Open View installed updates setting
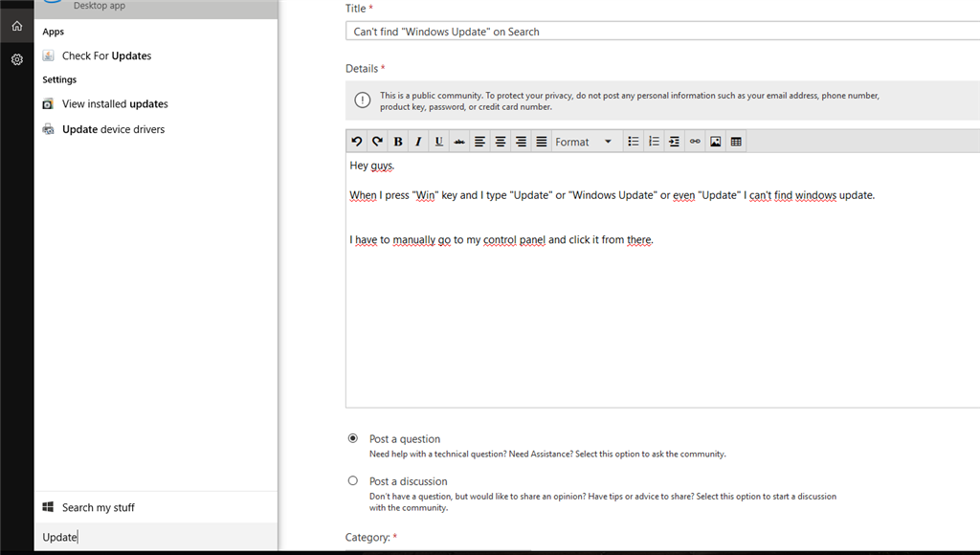This screenshot has width=980, height=555. click(x=115, y=103)
